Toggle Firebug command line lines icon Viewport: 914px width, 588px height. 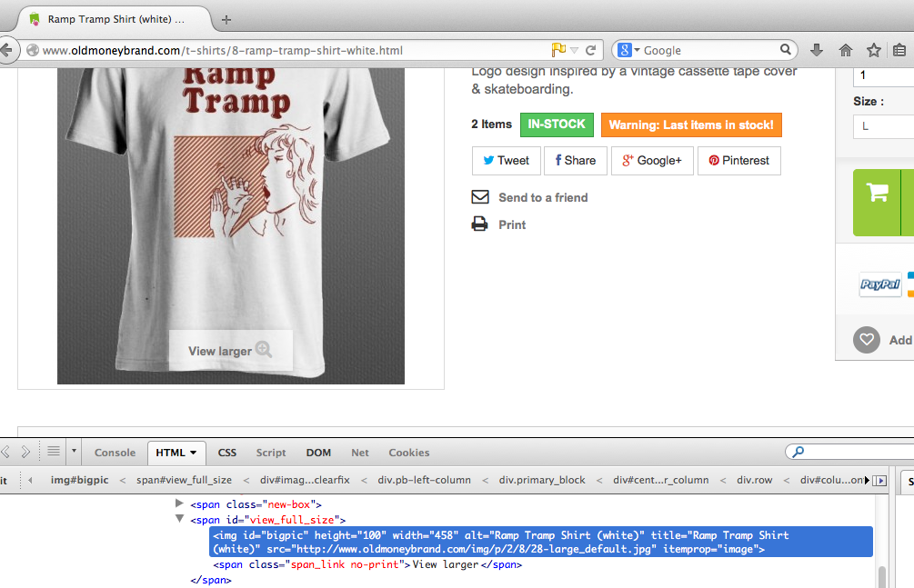point(54,451)
